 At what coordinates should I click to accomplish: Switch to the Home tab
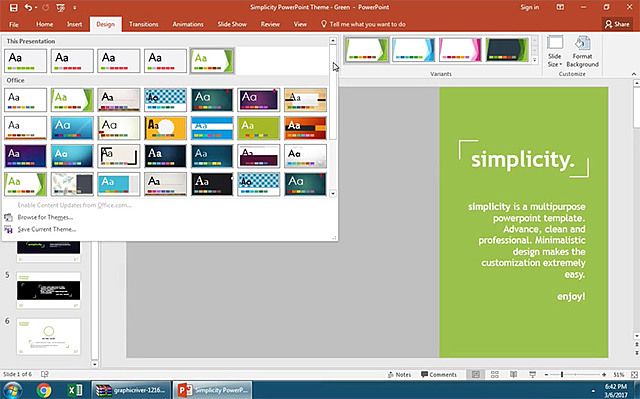point(44,24)
